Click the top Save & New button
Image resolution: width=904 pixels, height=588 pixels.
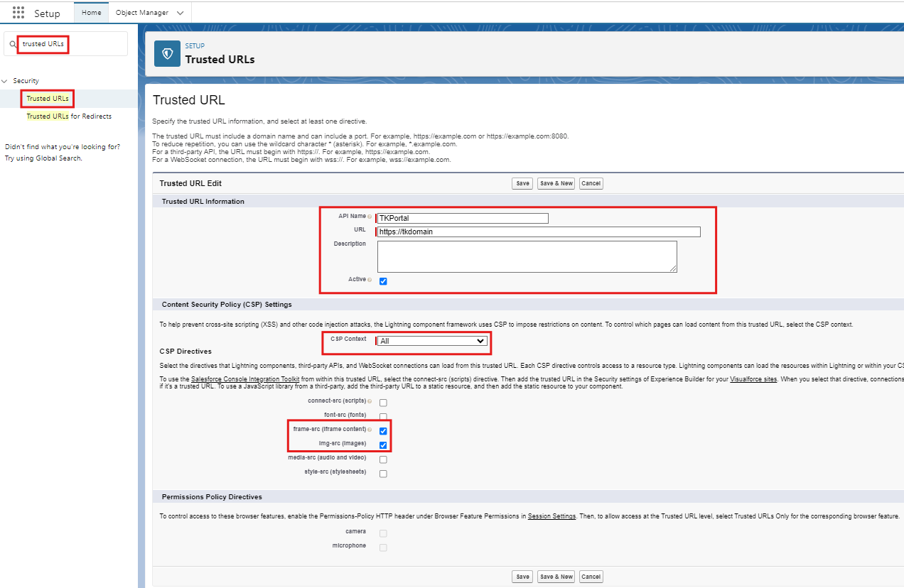tap(556, 183)
